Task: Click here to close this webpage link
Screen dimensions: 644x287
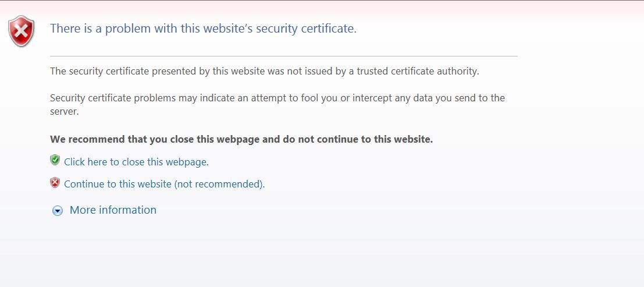Action: (136, 162)
